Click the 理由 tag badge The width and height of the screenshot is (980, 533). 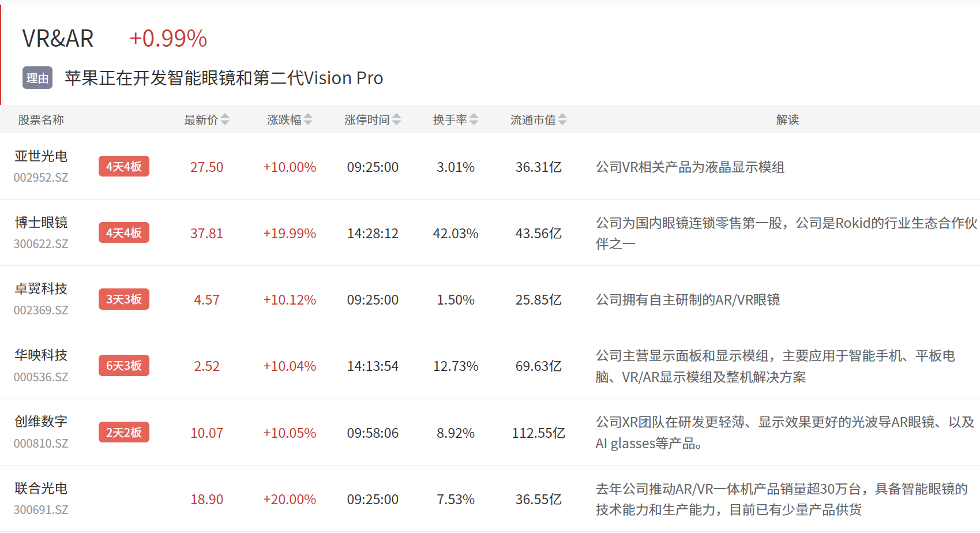click(x=37, y=78)
